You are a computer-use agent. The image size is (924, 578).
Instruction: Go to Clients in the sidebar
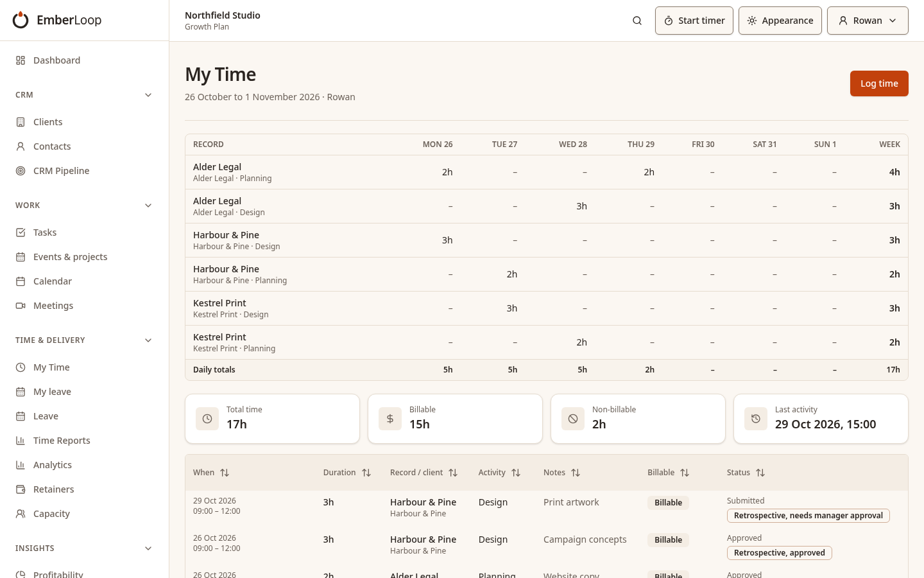(x=84, y=122)
